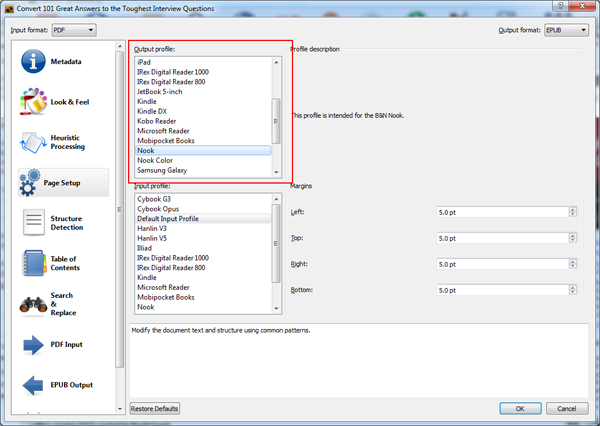The image size is (600, 426).
Task: Click the Cancel button
Action: click(567, 408)
